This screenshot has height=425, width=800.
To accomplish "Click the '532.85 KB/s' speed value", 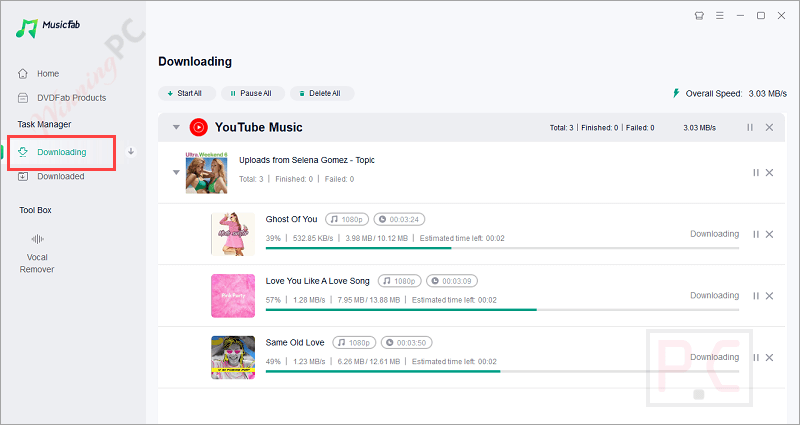I will tap(313, 238).
